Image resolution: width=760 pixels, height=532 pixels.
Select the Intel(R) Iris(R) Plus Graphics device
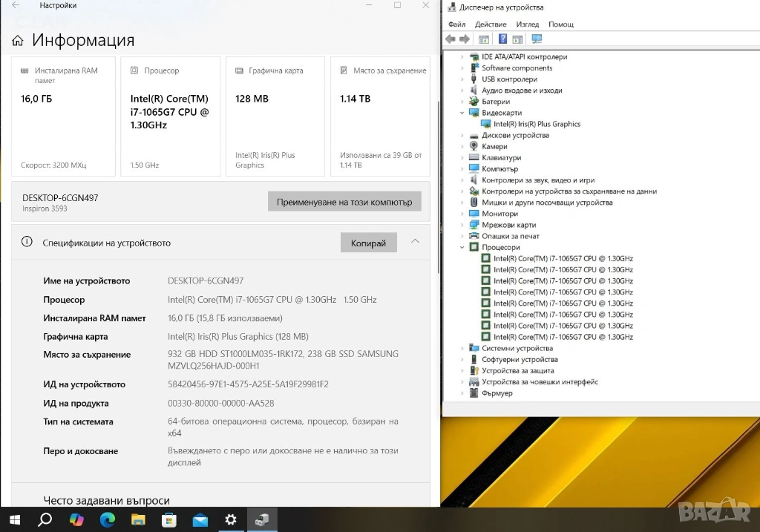tap(537, 124)
